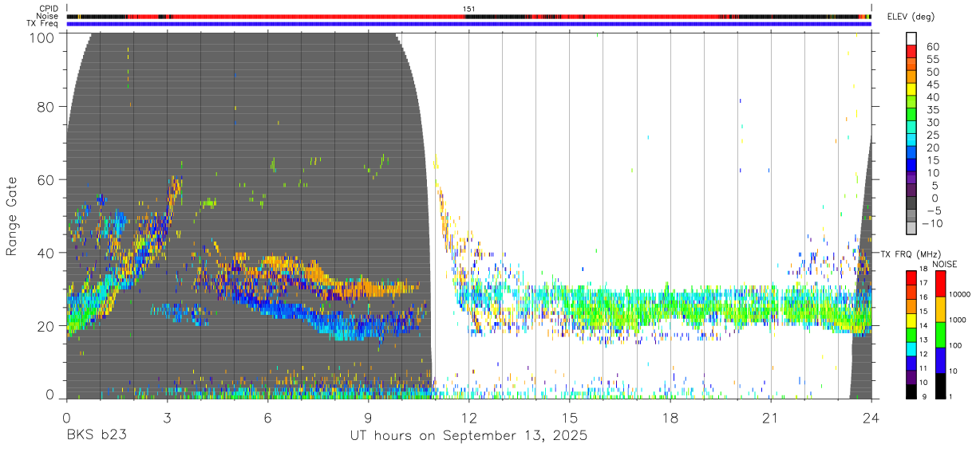
Task: Click the ELEV (deg) legend title
Action: 911,17
